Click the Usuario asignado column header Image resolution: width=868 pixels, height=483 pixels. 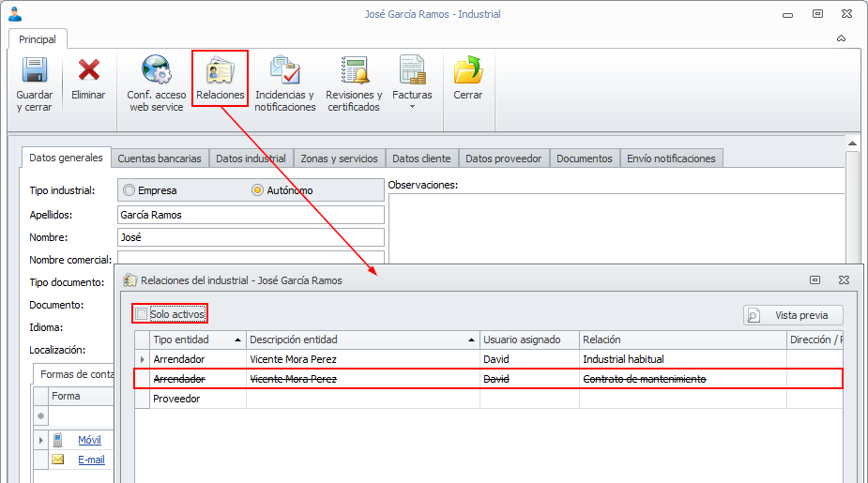(x=529, y=340)
